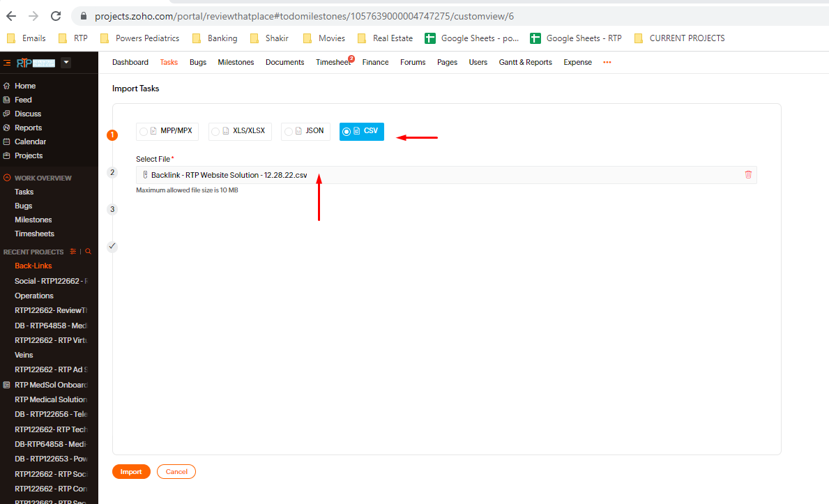Go to Home in sidebar
This screenshot has width=829, height=504.
tap(25, 86)
